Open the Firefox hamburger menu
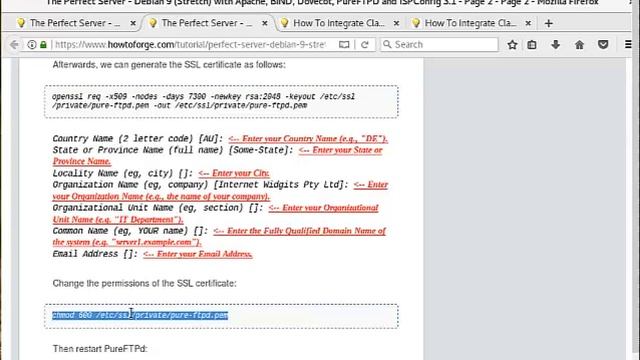 click(628, 44)
